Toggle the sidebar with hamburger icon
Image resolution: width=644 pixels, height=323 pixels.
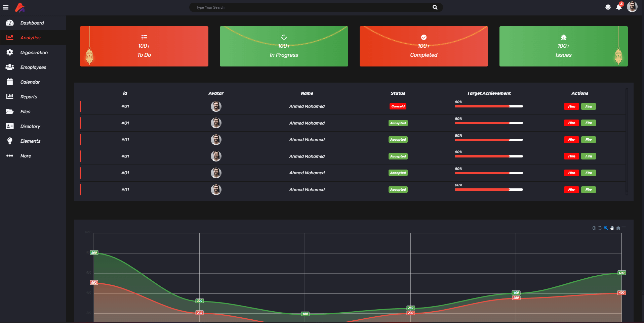tap(6, 7)
